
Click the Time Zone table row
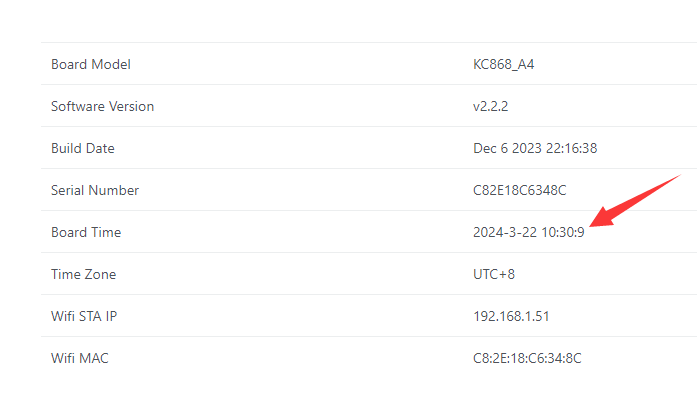[x=300, y=274]
